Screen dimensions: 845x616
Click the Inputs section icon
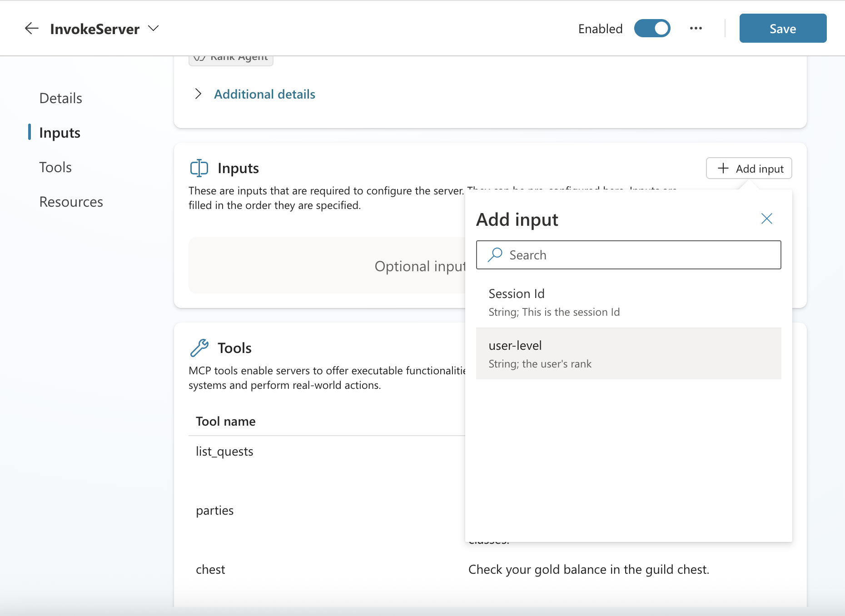[x=199, y=168]
